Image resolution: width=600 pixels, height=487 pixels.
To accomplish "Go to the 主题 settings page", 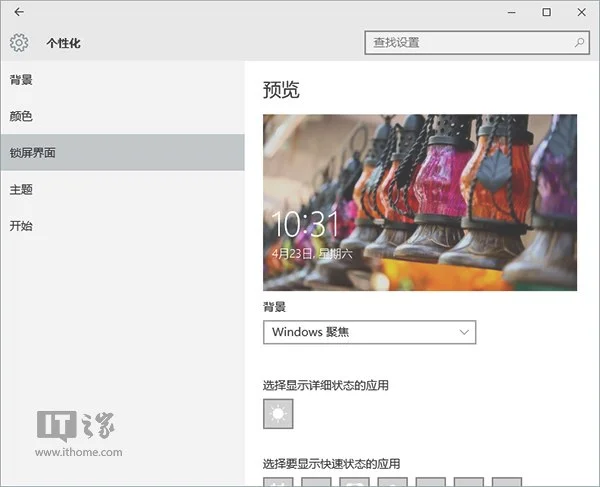I will (x=21, y=189).
